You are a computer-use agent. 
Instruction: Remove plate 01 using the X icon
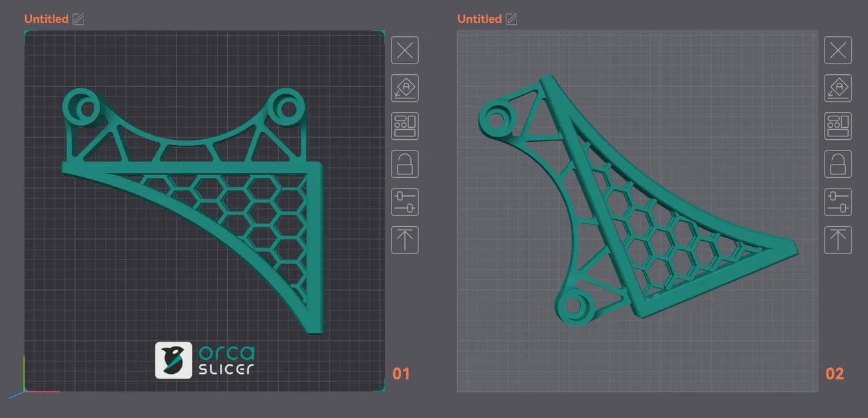coord(405,50)
